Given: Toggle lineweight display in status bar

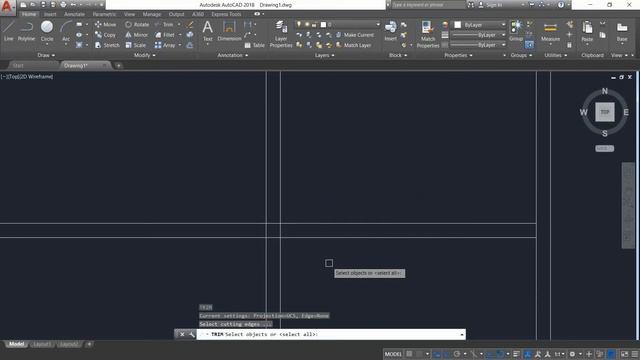Looking at the screenshot, I should click(x=516, y=354).
